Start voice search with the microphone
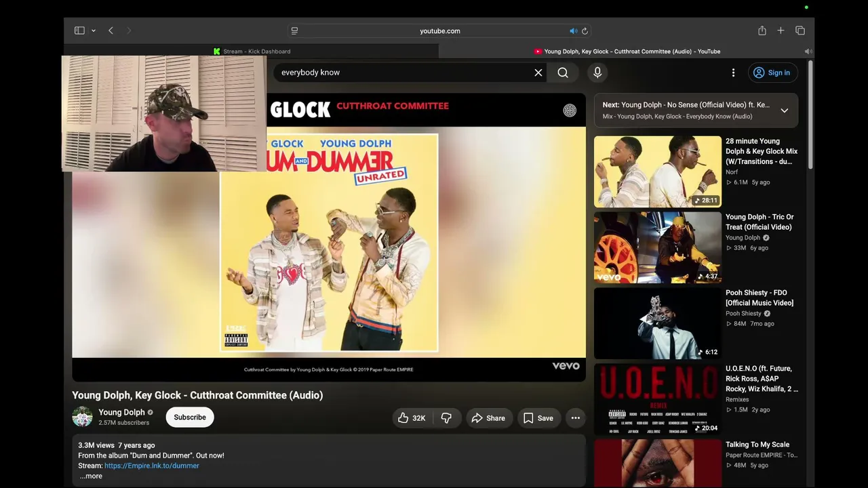The height and width of the screenshot is (488, 868). (x=597, y=73)
